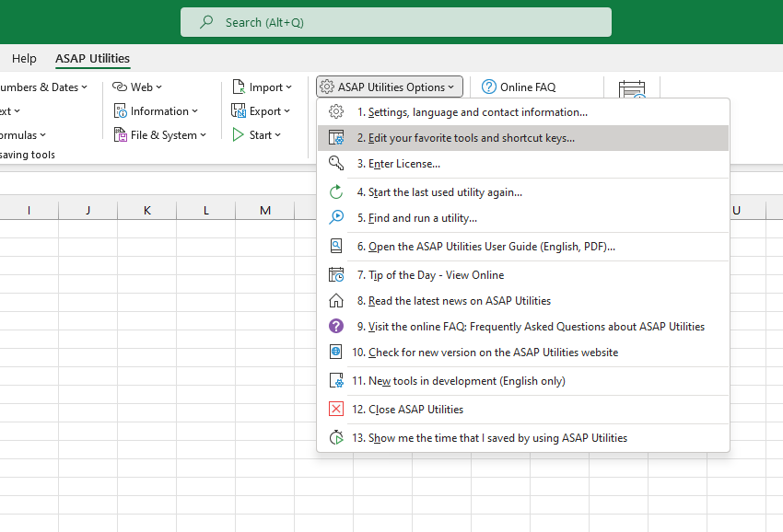Expand the Numbers & Dates dropdown
The height and width of the screenshot is (532, 783).
(x=85, y=87)
